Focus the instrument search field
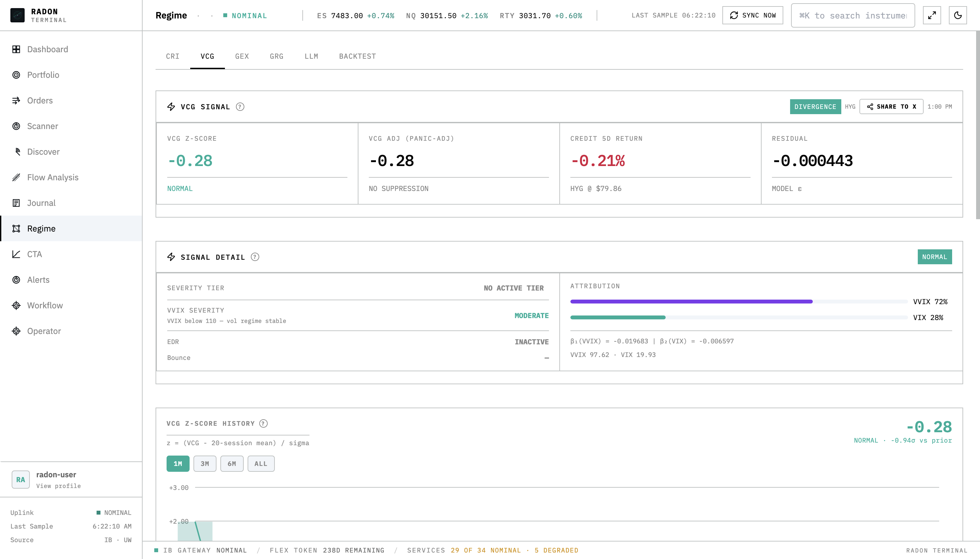Viewport: 980px width, 559px height. point(853,15)
